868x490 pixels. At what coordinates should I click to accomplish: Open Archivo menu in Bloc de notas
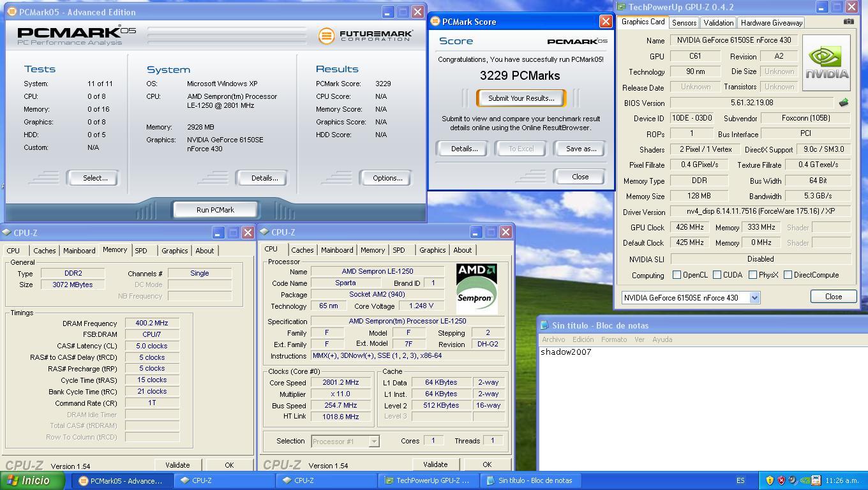(553, 339)
